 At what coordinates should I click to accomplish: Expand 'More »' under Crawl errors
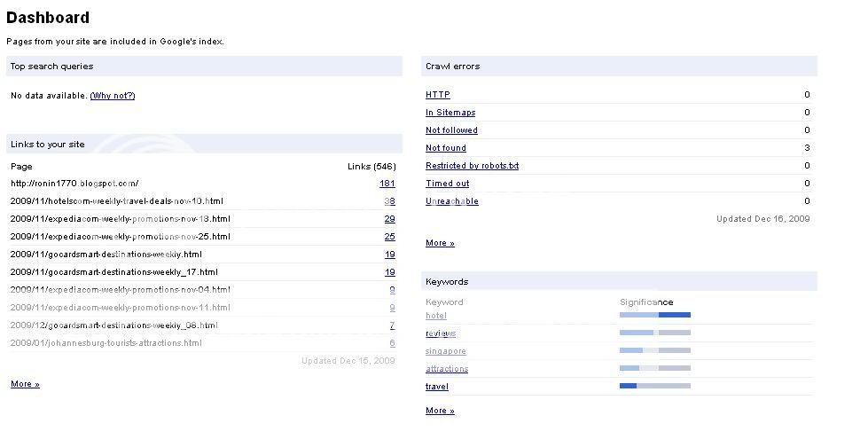tap(440, 243)
